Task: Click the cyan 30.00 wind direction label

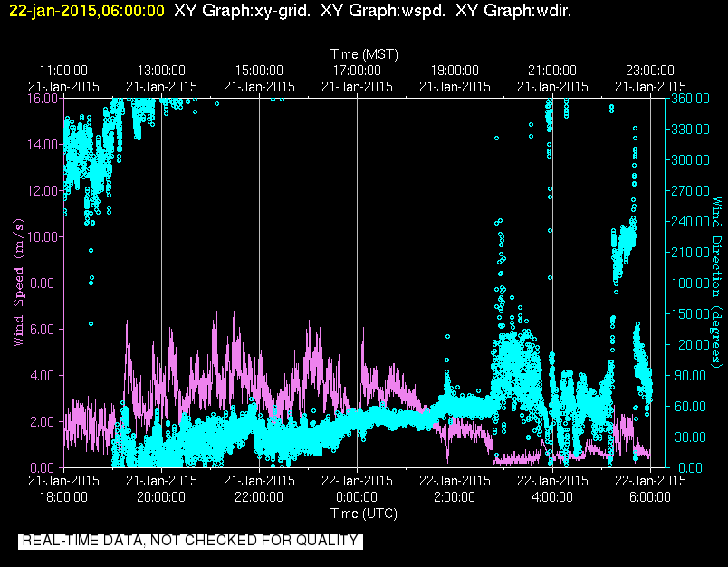Action: [x=688, y=437]
